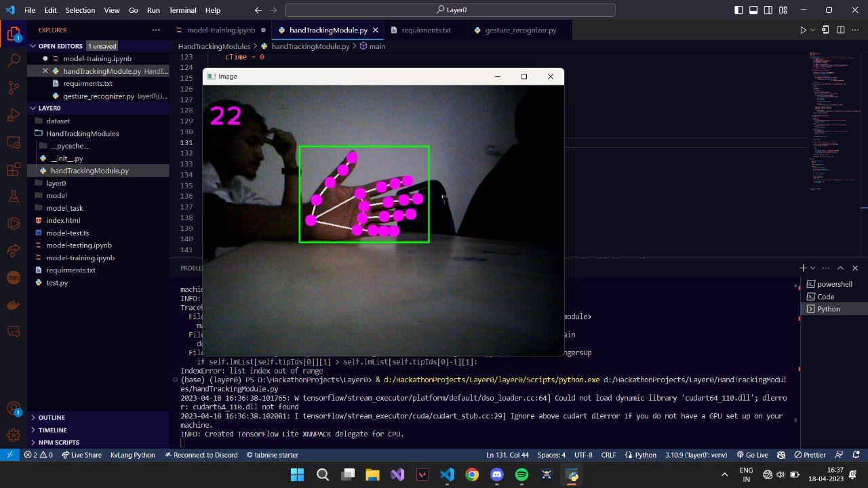868x488 pixels.
Task: Open Remote Explorer view
Action: (14, 142)
